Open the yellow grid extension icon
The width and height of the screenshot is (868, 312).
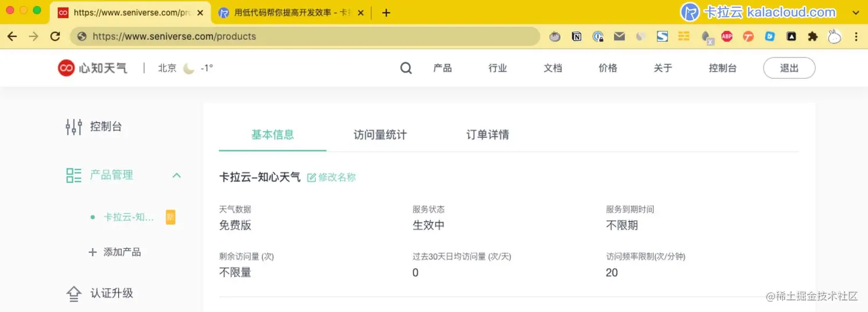tap(684, 36)
